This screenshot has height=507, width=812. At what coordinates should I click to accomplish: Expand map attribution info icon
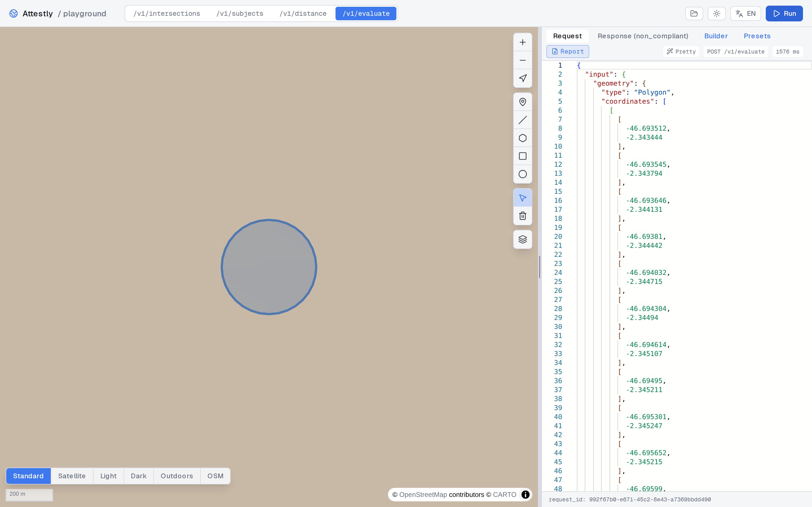[525, 495]
